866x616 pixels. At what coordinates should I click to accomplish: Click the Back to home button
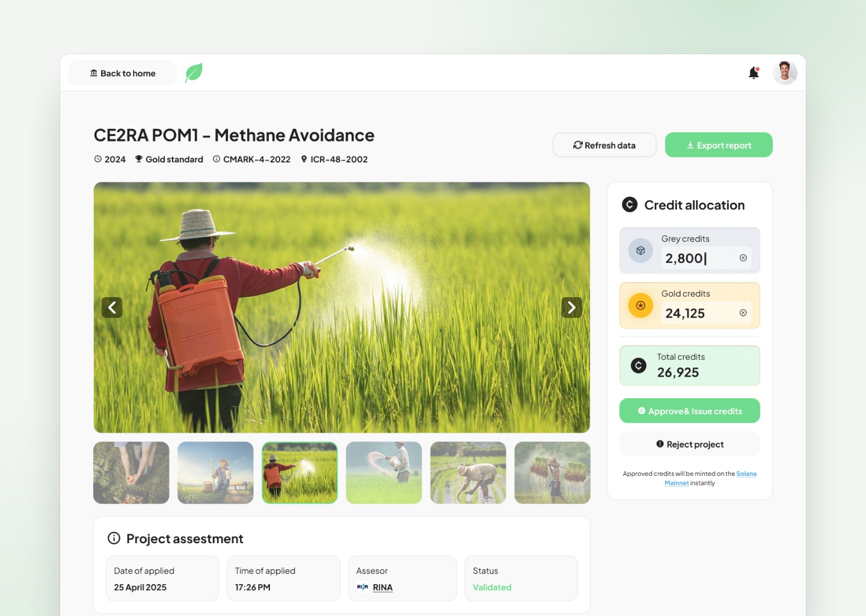pos(123,73)
